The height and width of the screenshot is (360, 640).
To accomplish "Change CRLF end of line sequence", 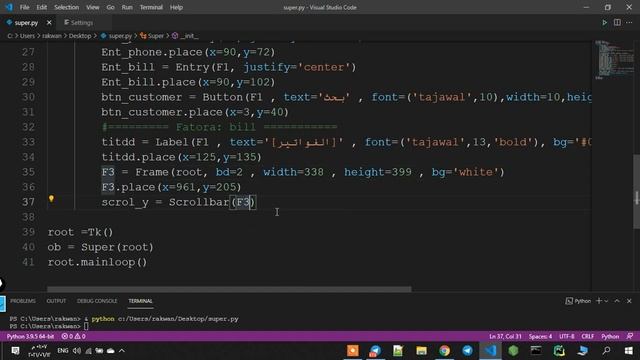I will (x=588, y=336).
